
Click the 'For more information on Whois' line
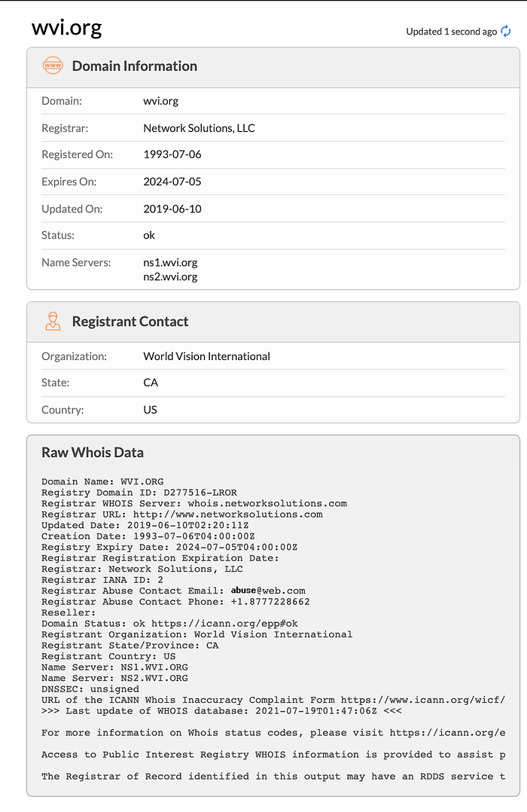tap(273, 733)
